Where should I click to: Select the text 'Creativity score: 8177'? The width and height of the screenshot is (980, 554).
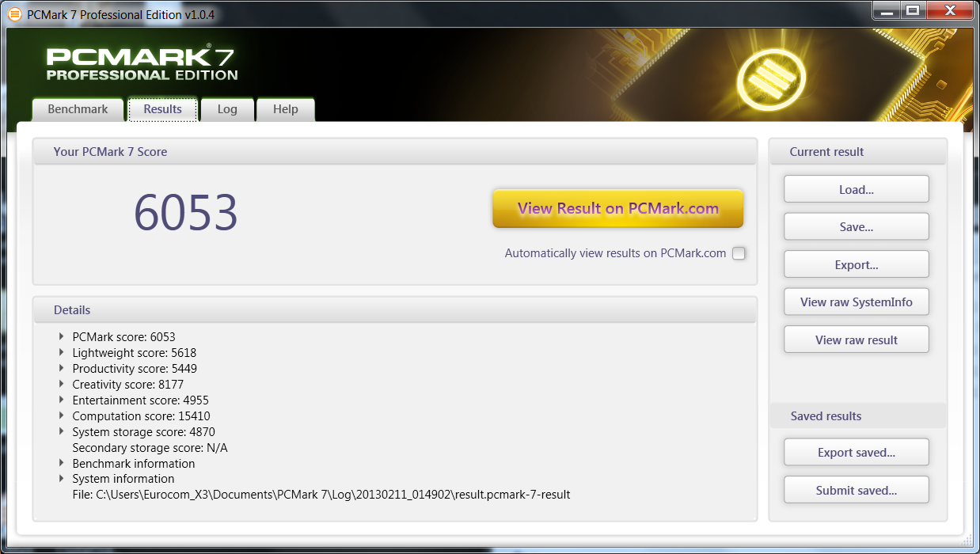click(127, 385)
